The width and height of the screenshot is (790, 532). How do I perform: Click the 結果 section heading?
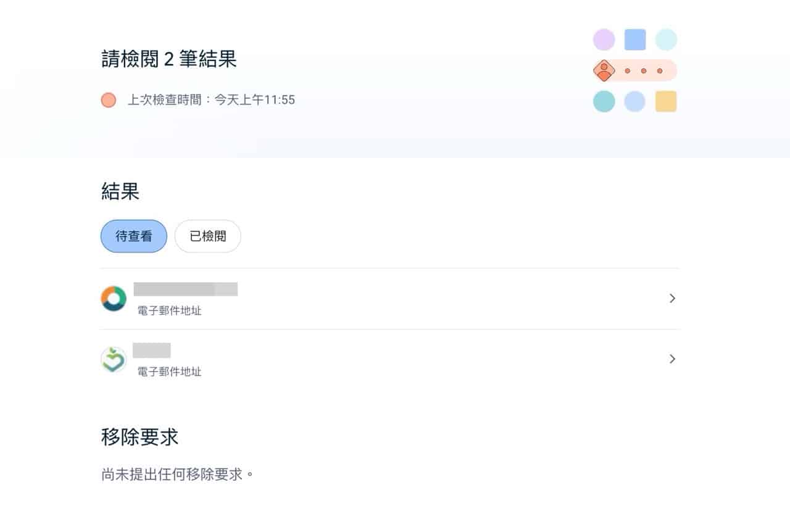(121, 191)
